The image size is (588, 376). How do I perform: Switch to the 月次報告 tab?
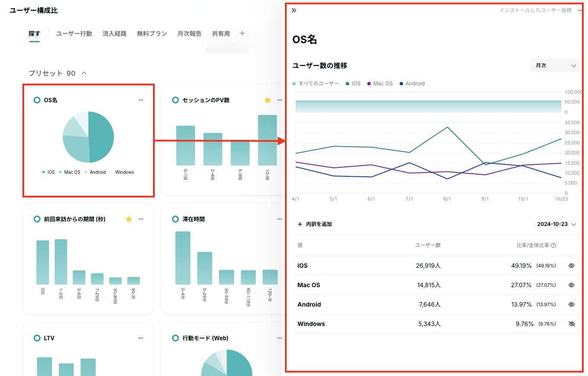click(x=190, y=34)
